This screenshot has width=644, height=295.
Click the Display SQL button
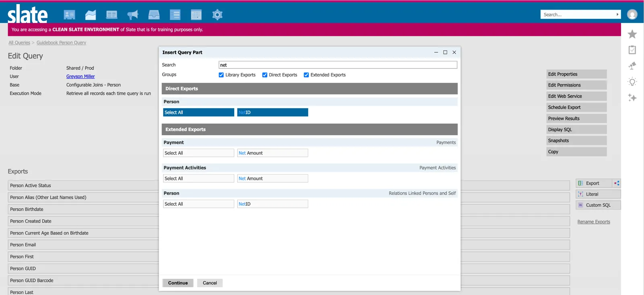(576, 130)
